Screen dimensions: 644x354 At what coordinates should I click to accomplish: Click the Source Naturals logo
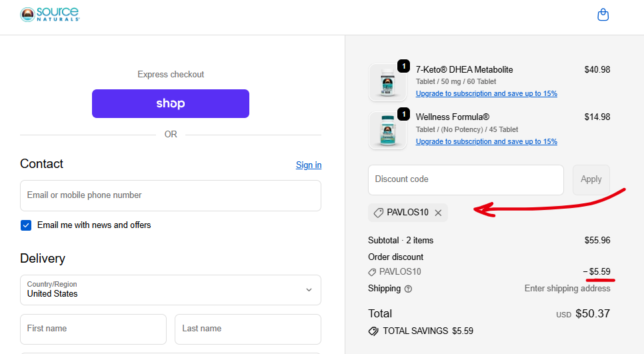[50, 15]
